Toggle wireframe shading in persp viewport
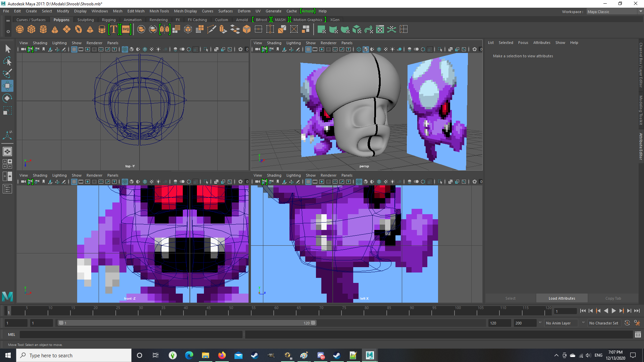The image size is (644, 362). (x=359, y=49)
